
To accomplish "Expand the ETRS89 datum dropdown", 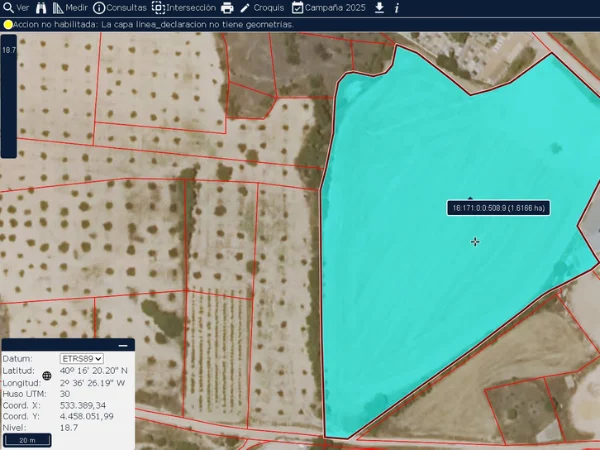I will click(x=82, y=358).
